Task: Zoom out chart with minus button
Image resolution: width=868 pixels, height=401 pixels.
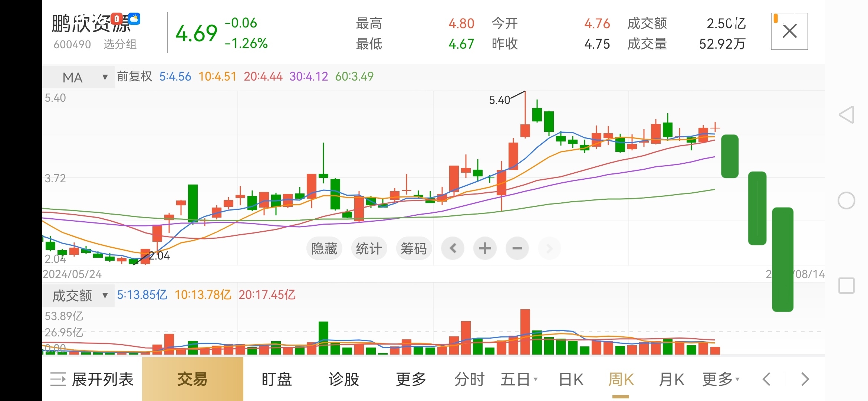Action: pyautogui.click(x=517, y=248)
